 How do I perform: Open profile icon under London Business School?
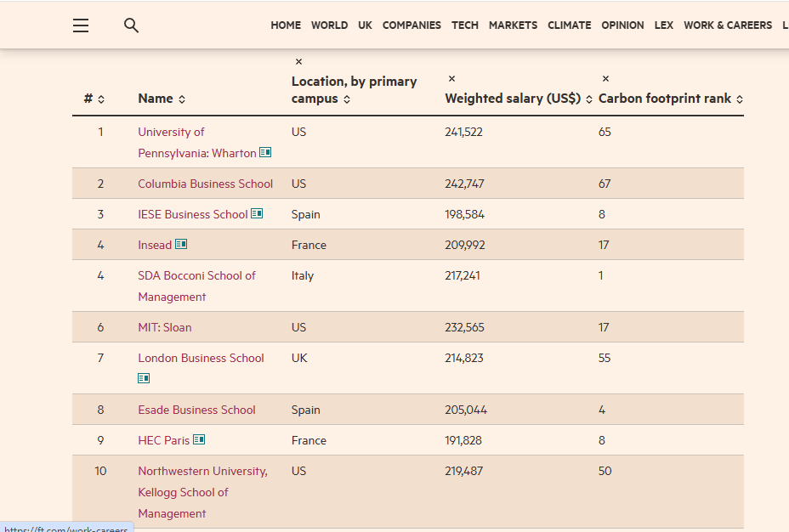[x=144, y=377]
